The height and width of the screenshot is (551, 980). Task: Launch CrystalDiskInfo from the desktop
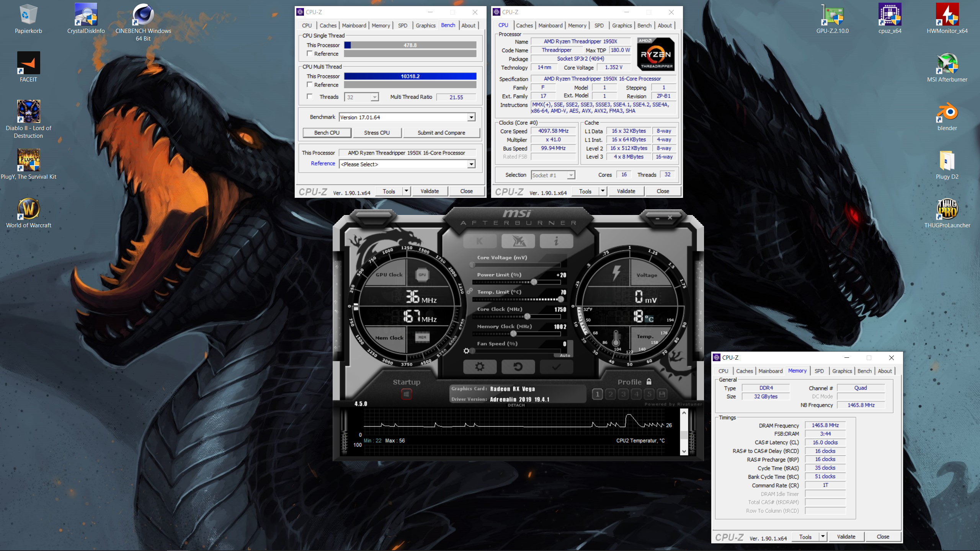pos(86,19)
